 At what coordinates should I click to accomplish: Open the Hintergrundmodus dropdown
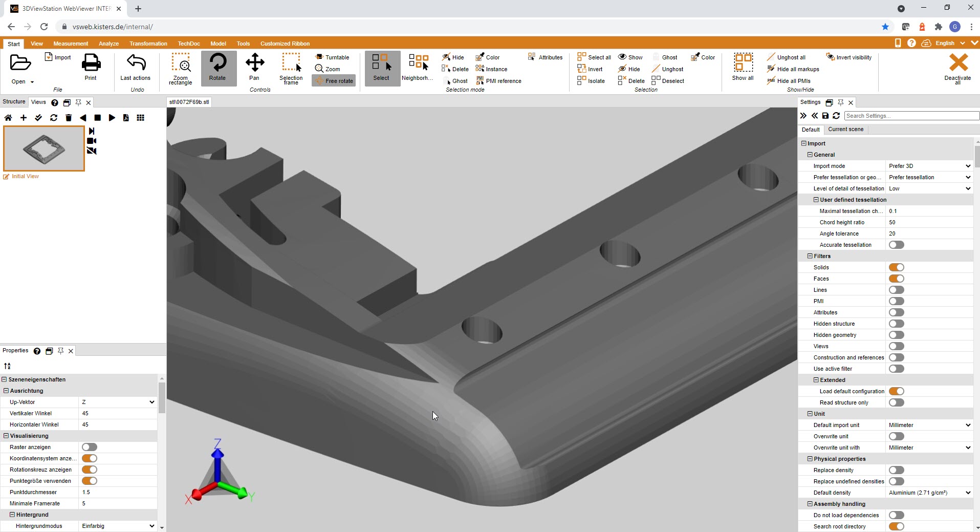pyautogui.click(x=118, y=526)
